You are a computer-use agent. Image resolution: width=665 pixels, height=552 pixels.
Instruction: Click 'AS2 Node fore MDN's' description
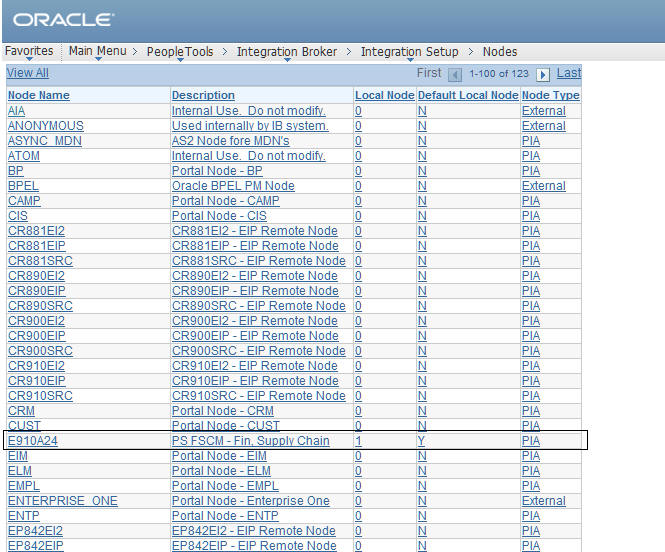[231, 141]
